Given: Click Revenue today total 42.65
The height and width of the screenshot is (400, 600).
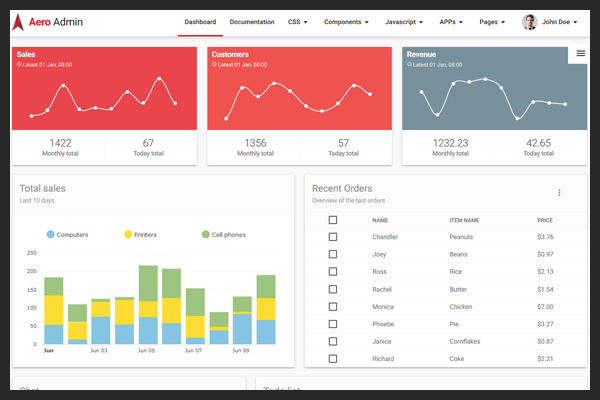Looking at the screenshot, I should coord(538,143).
